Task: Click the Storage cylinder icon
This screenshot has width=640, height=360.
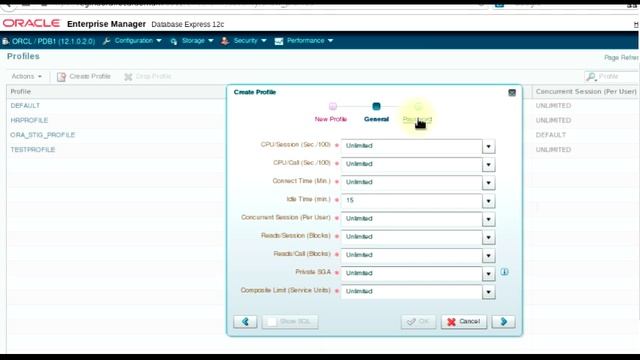Action: 174,41
